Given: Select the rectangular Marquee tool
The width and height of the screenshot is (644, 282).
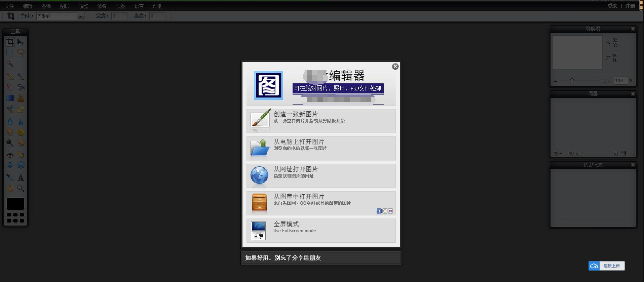Looking at the screenshot, I should 10,52.
